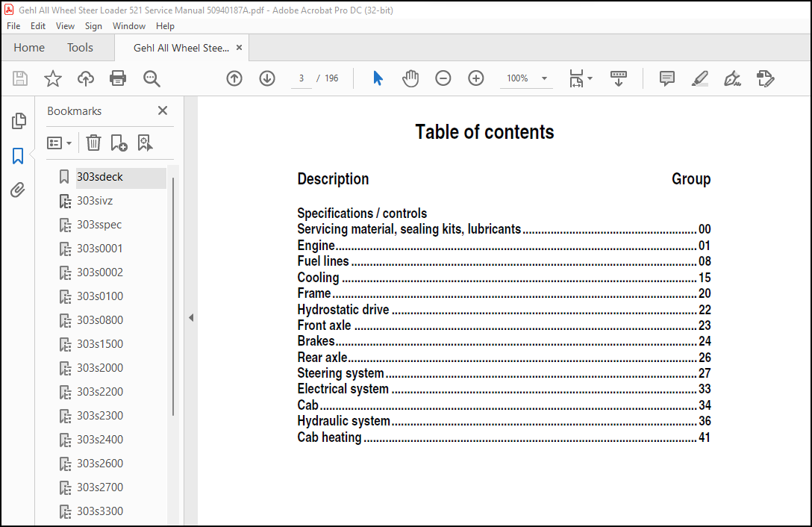The height and width of the screenshot is (527, 812).
Task: Close the Bookmarks panel
Action: click(x=163, y=110)
